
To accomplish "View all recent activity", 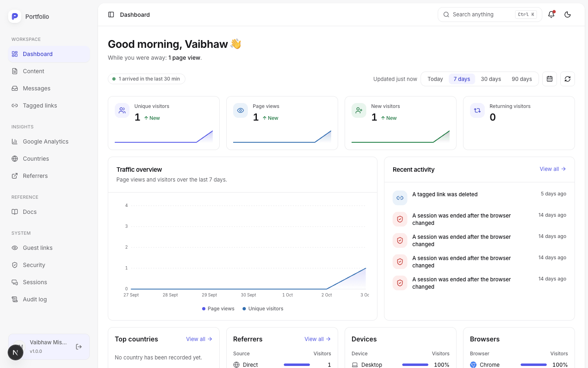I will (553, 169).
